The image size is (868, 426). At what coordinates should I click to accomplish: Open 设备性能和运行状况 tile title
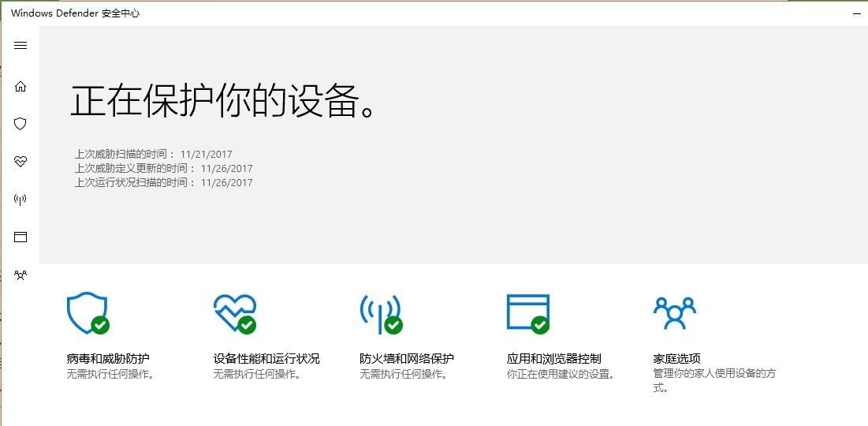pyautogui.click(x=266, y=358)
